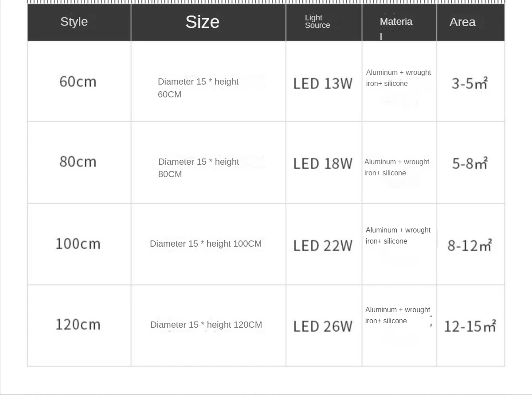The image size is (532, 395).
Task: Click material text in the 120cm row
Action: click(397, 315)
